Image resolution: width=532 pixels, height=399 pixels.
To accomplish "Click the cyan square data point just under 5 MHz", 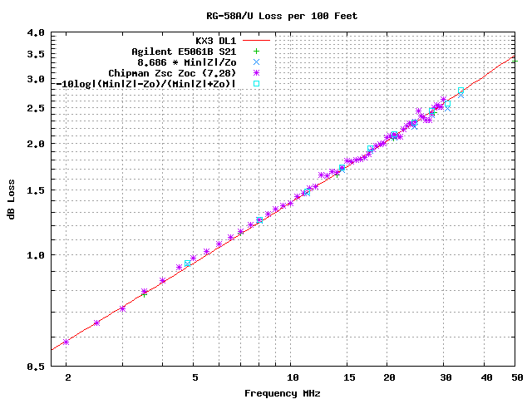I will click(187, 264).
